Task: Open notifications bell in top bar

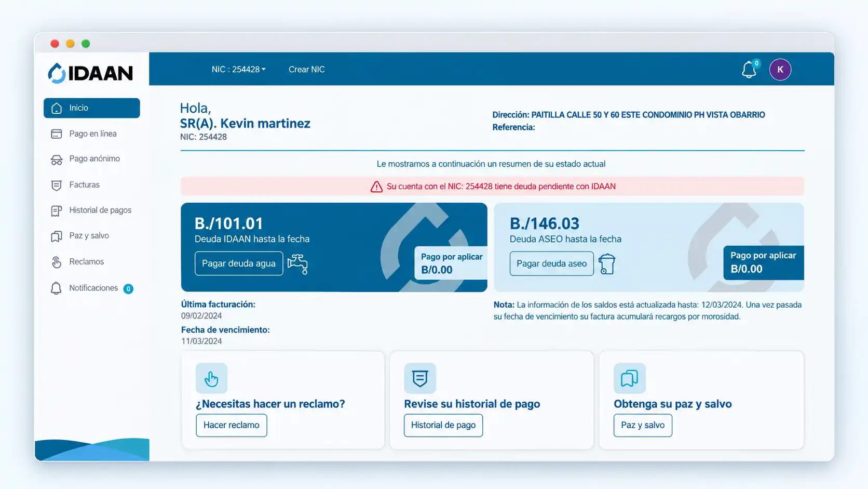Action: (749, 70)
